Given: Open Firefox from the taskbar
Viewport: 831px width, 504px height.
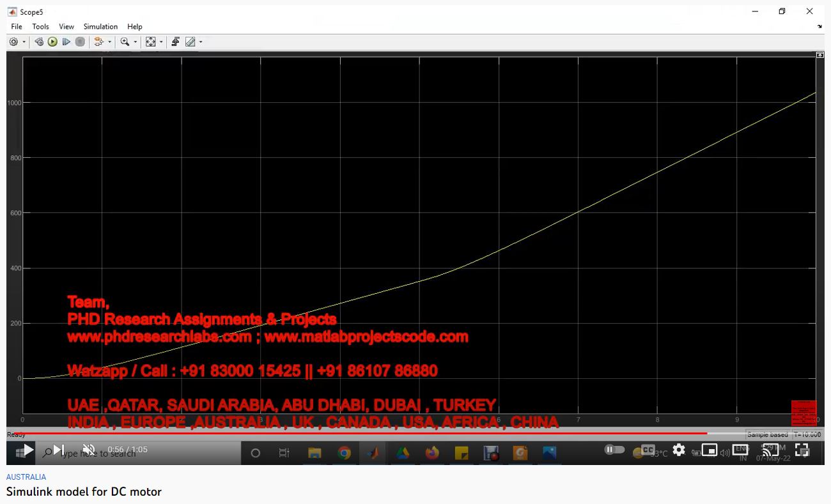Looking at the screenshot, I should coord(432,454).
